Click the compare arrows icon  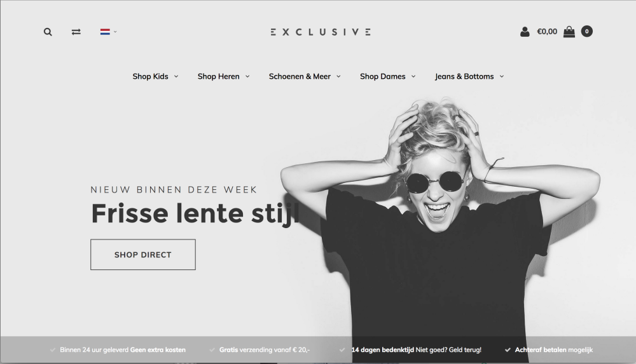(76, 32)
